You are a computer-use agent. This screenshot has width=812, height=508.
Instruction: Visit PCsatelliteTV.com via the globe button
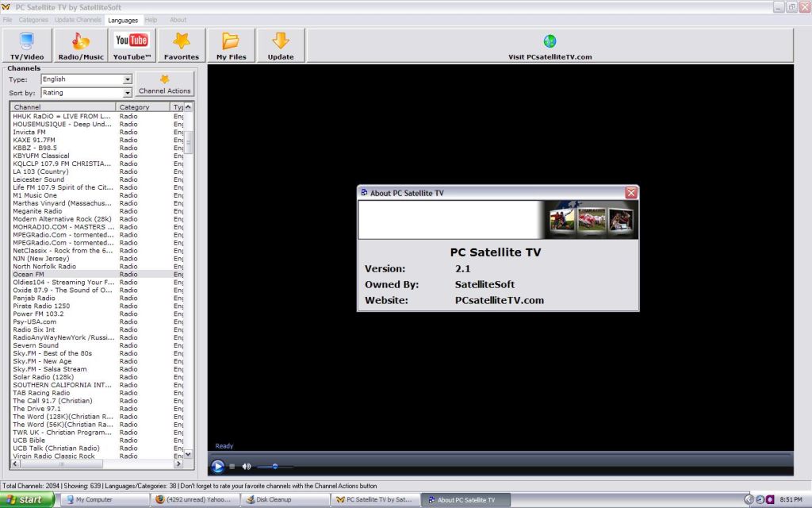click(550, 45)
